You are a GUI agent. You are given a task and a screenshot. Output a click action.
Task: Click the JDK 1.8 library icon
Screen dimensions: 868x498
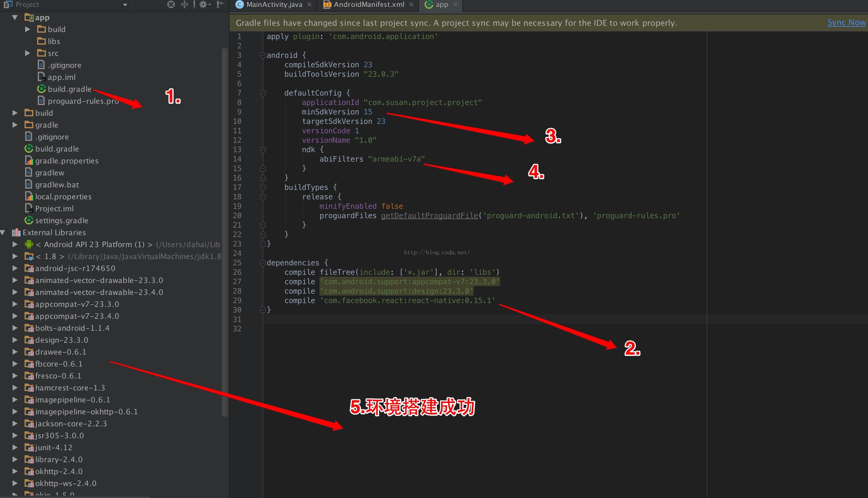pyautogui.click(x=29, y=257)
